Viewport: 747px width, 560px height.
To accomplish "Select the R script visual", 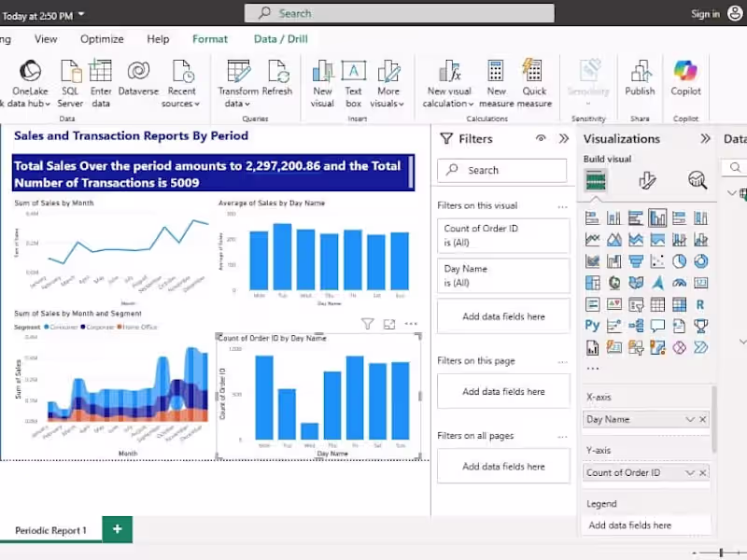I will 700,303.
